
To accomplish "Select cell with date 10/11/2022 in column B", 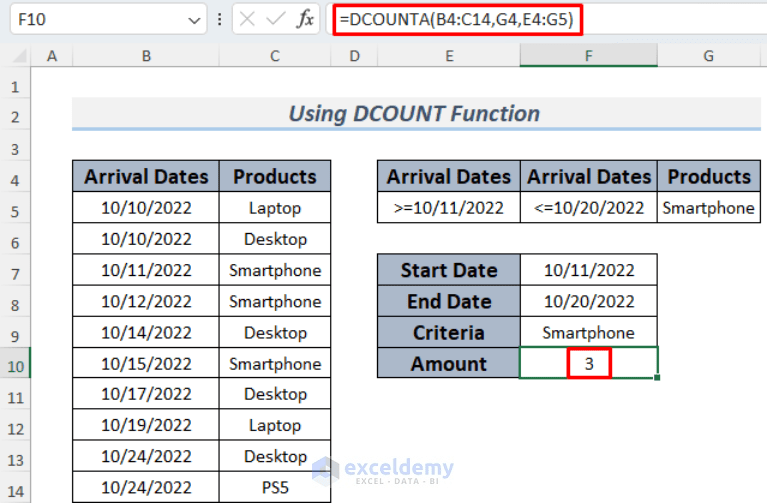I will (x=146, y=270).
